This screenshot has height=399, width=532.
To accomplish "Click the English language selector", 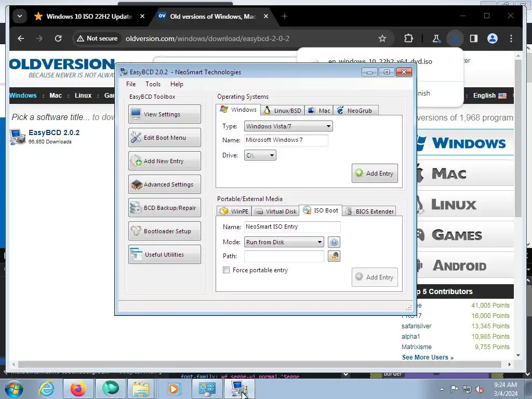I will (489, 96).
